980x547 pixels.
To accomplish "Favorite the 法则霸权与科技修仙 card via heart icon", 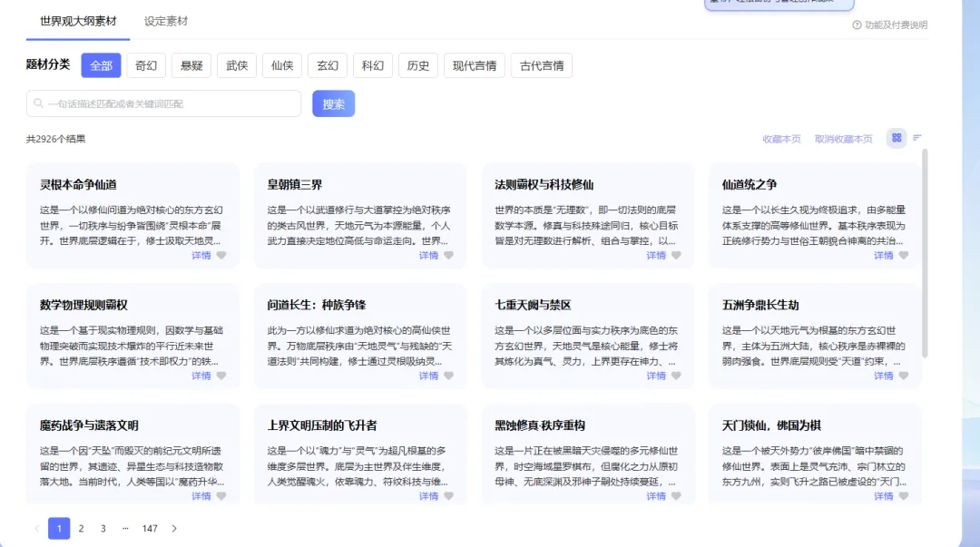I will pyautogui.click(x=676, y=255).
